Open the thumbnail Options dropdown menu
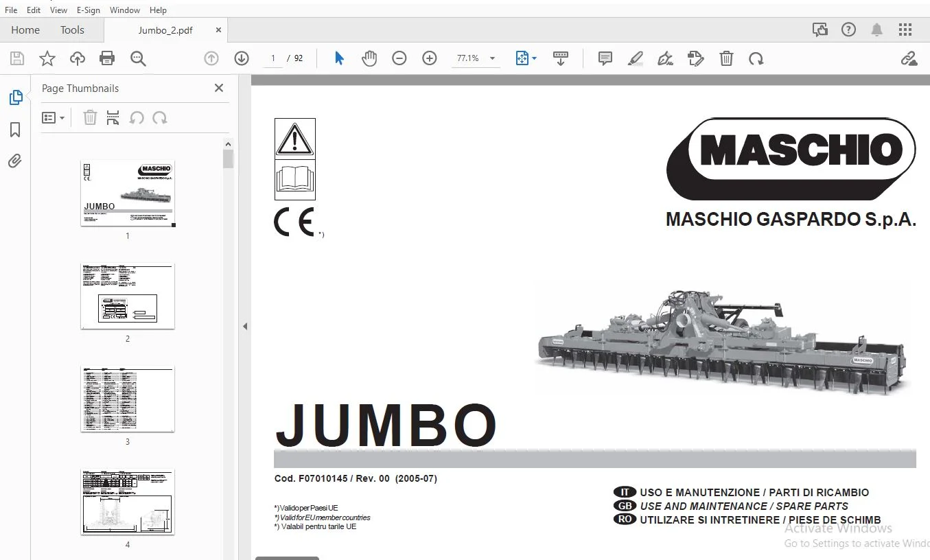 pos(54,118)
